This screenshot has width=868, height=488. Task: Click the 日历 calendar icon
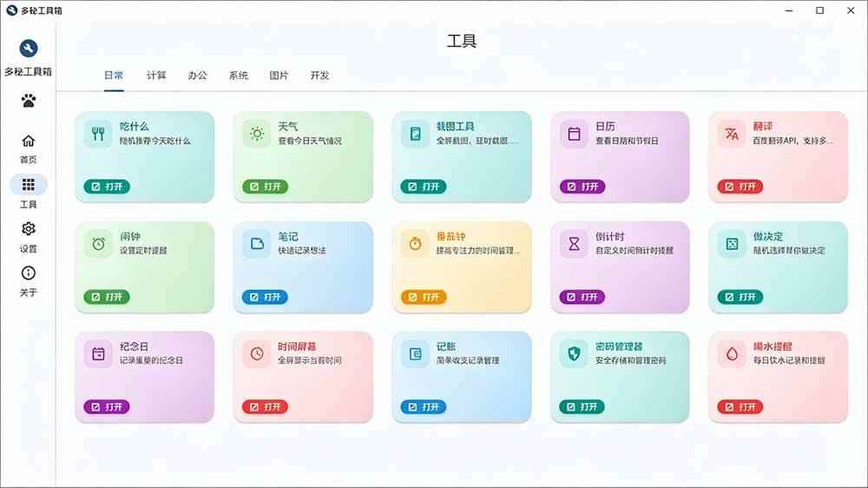574,134
